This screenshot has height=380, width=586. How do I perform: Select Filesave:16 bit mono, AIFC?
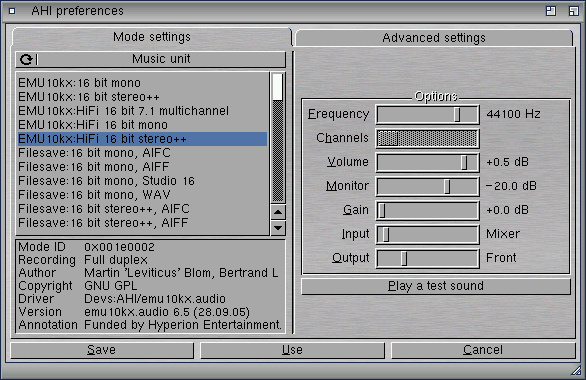tap(142, 153)
